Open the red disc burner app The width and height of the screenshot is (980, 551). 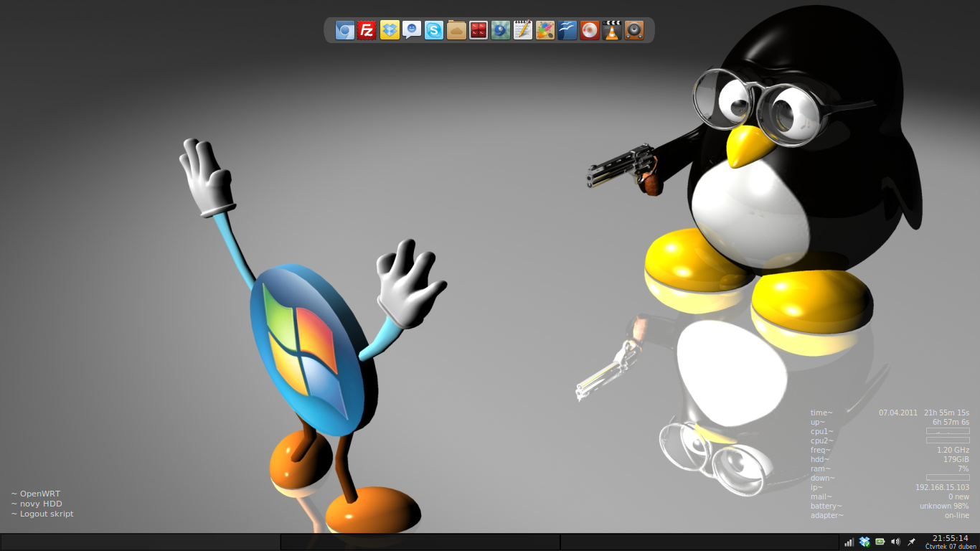tap(590, 30)
